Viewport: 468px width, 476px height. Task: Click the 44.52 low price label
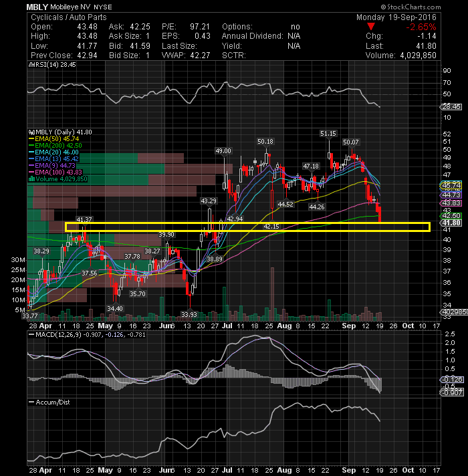pos(285,205)
